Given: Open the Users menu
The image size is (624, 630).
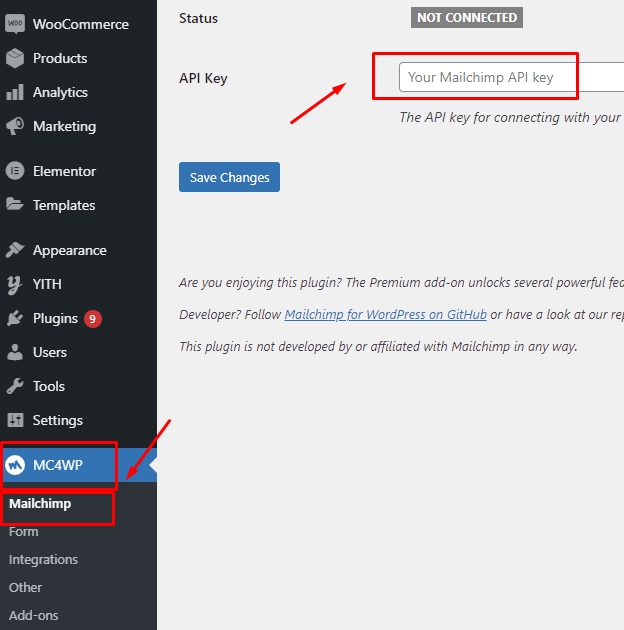Looking at the screenshot, I should tap(78, 352).
